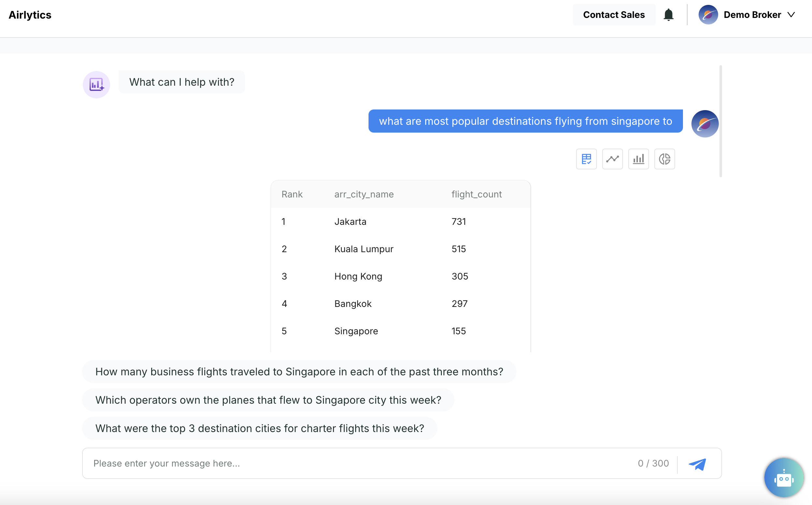Open the floating chatbot robot button
812x505 pixels.
tap(784, 478)
